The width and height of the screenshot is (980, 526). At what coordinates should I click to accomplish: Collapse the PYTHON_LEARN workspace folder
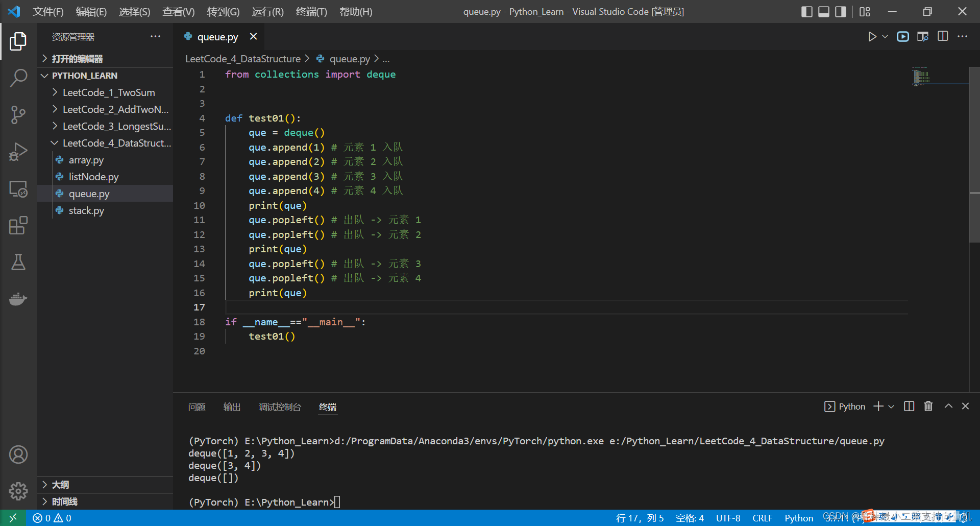tap(105, 76)
